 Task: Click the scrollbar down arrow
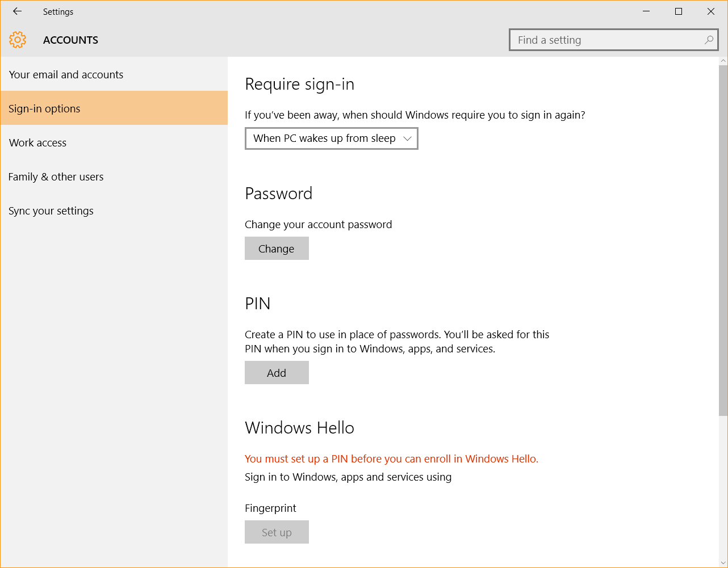point(723,563)
